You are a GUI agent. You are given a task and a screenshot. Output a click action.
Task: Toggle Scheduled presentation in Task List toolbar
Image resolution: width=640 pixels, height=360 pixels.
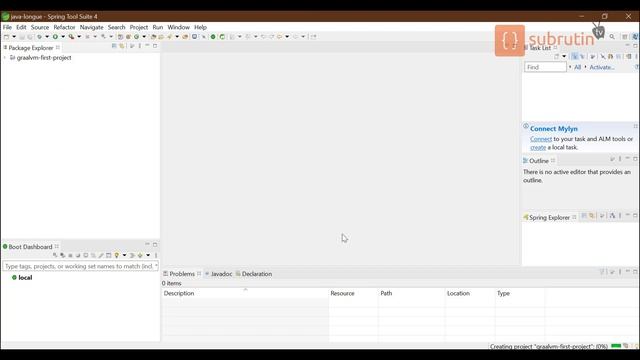[582, 56]
